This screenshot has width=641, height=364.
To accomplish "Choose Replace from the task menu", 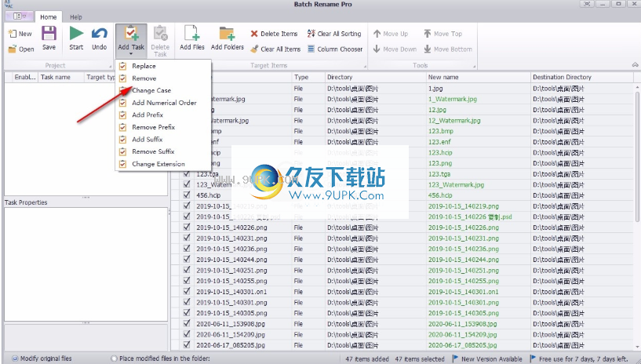I will coord(163,66).
